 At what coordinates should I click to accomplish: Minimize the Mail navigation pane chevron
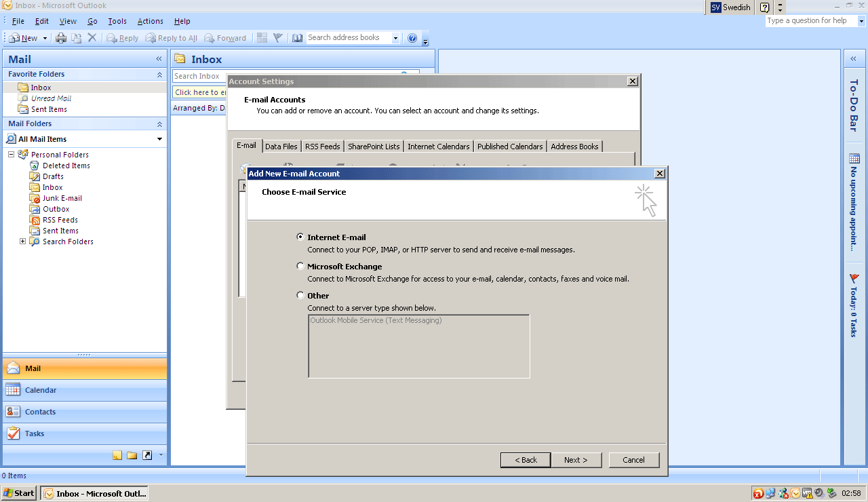(x=159, y=60)
